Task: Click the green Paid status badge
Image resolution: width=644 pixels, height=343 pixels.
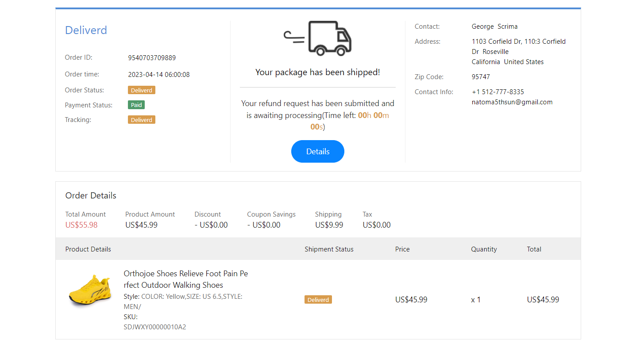Action: point(136,105)
